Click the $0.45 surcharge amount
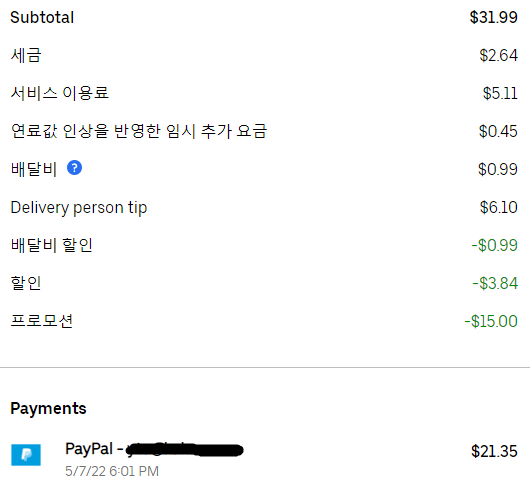 pyautogui.click(x=498, y=131)
